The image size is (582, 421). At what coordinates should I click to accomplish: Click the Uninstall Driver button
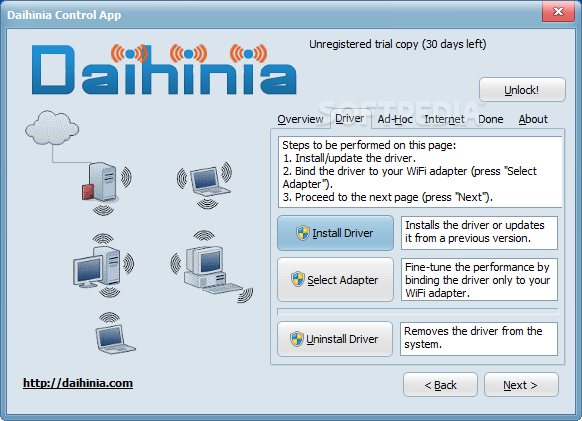click(x=335, y=339)
